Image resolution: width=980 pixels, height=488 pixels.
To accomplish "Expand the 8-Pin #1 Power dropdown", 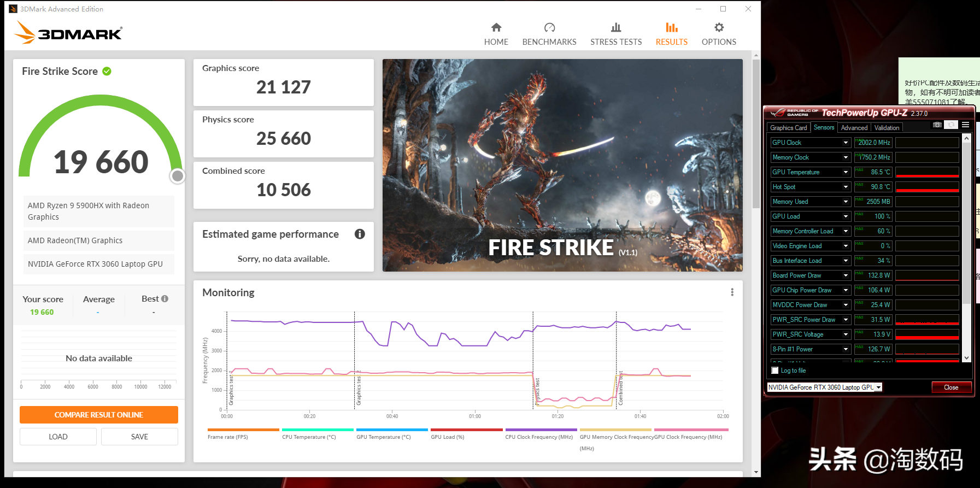I will tap(846, 349).
